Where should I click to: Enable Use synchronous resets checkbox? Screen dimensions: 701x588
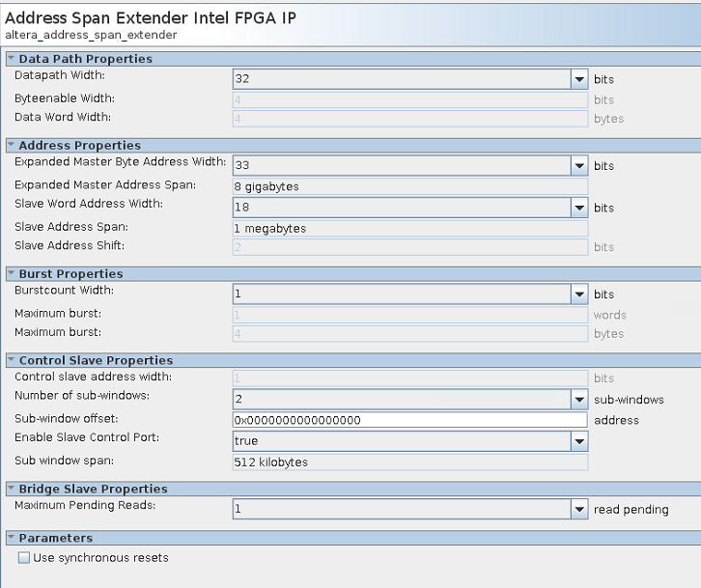point(24,558)
